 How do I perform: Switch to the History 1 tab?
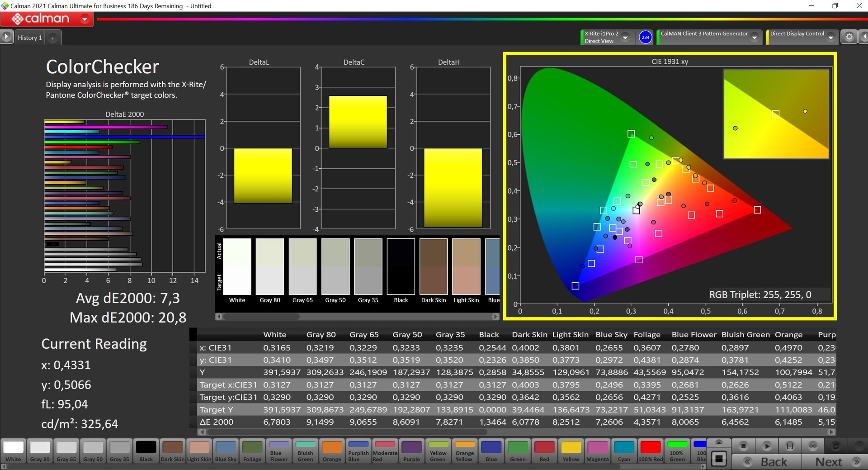[x=30, y=38]
